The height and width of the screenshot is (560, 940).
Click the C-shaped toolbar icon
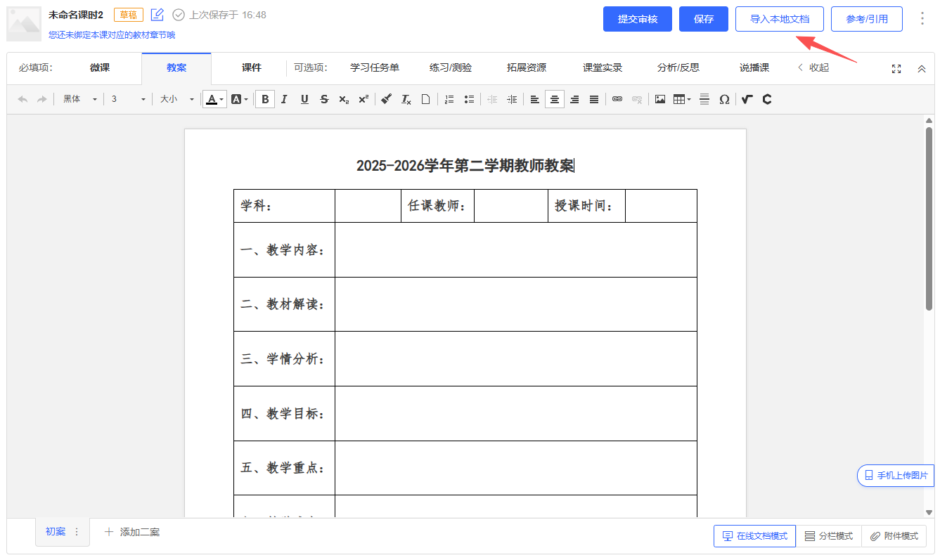click(x=767, y=100)
